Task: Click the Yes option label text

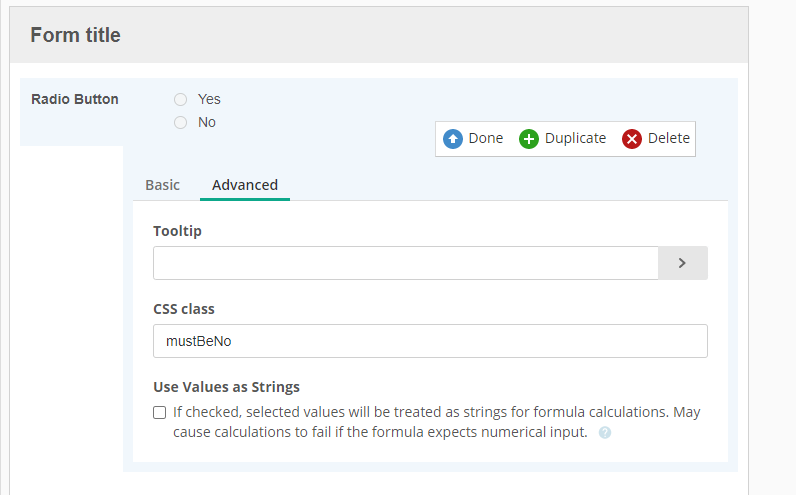Action: pos(209,100)
